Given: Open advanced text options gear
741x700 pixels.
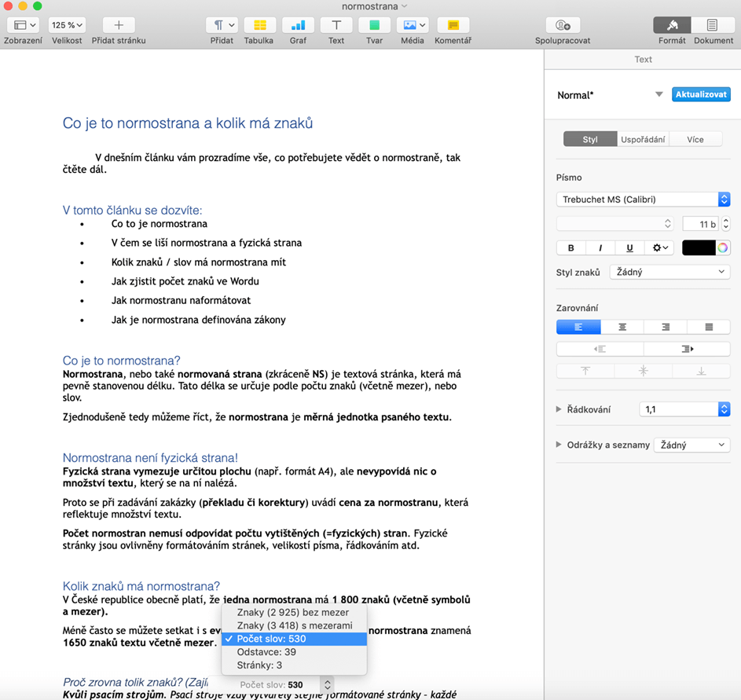Looking at the screenshot, I should pos(660,247).
